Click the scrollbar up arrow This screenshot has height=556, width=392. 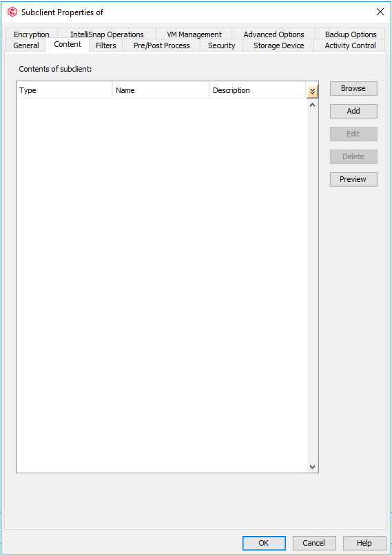click(x=312, y=105)
